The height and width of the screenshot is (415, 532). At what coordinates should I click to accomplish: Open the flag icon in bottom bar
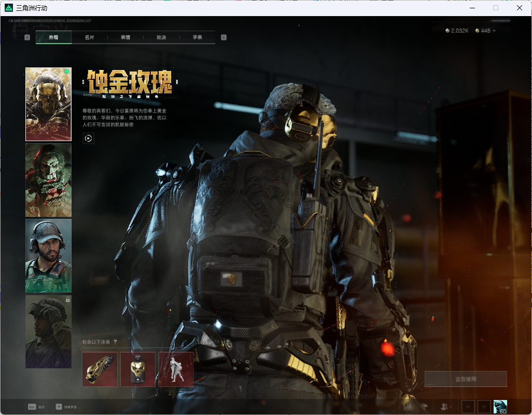click(425, 407)
